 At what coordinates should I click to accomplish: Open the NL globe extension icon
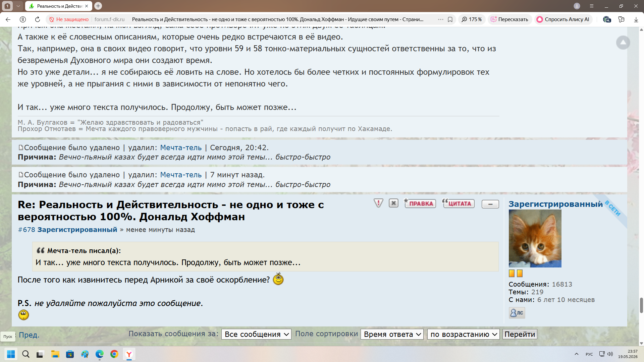(607, 19)
